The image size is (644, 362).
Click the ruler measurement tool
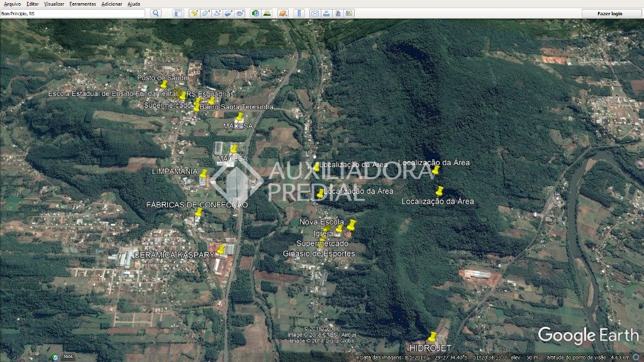click(x=299, y=13)
